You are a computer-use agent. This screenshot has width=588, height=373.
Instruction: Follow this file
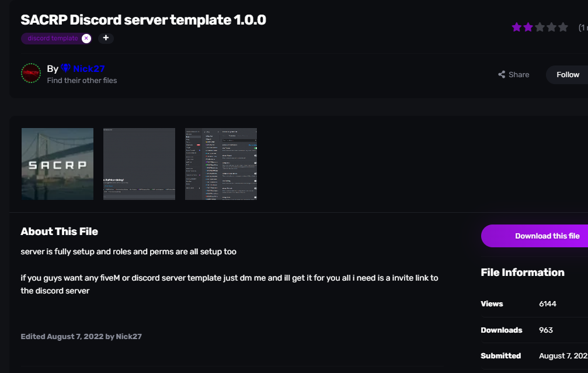(x=568, y=75)
